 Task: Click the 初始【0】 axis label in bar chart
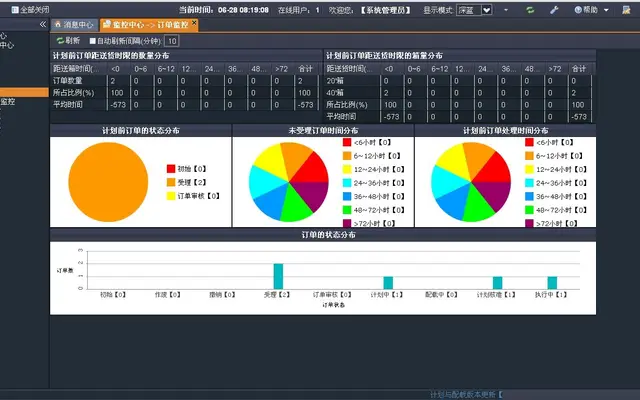point(113,295)
